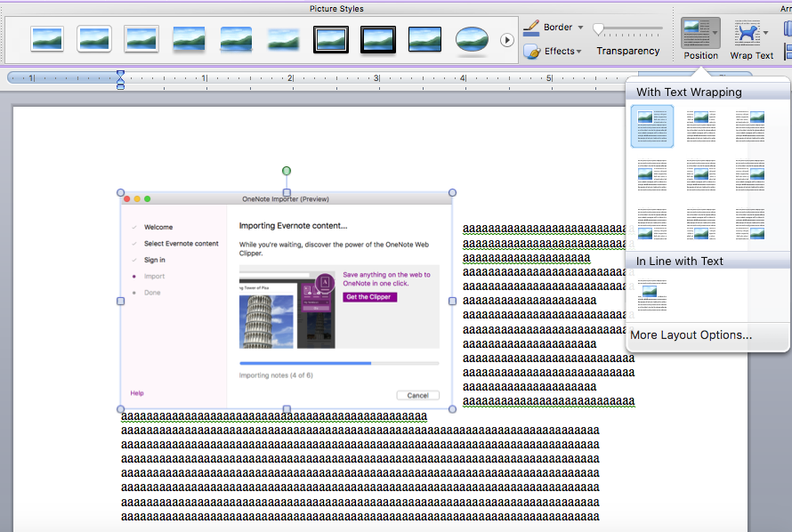
Task: Open the Border dropdown arrow
Action: click(580, 28)
